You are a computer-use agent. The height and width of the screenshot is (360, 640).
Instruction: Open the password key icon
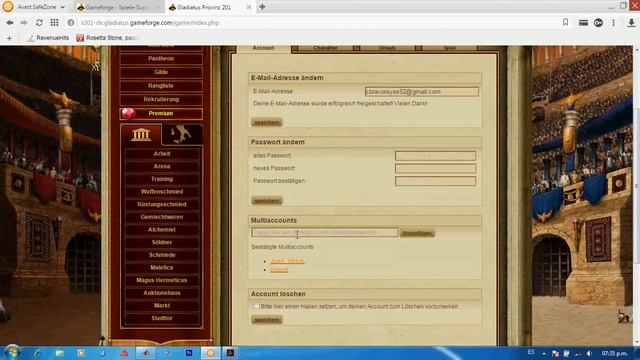(598, 23)
